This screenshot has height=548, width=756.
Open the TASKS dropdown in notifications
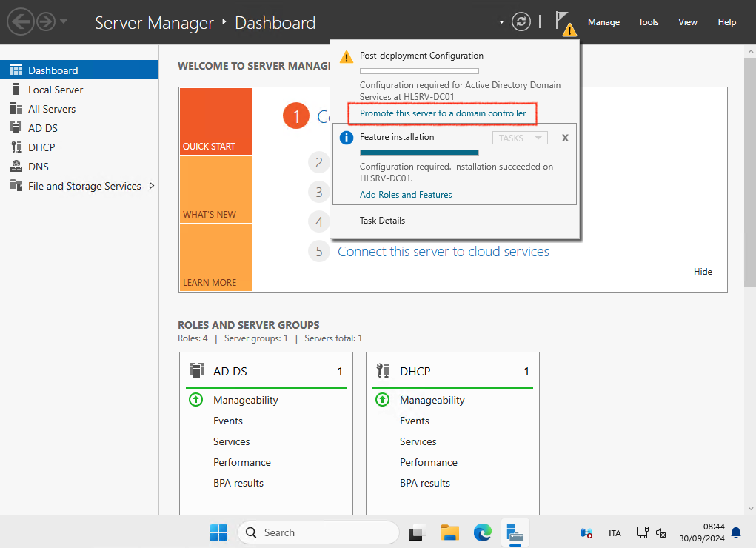click(x=520, y=138)
